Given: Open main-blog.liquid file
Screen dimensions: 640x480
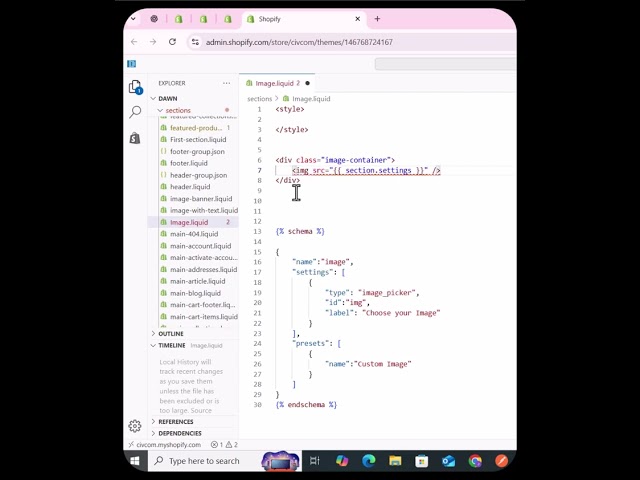Looking at the screenshot, I should [x=195, y=293].
